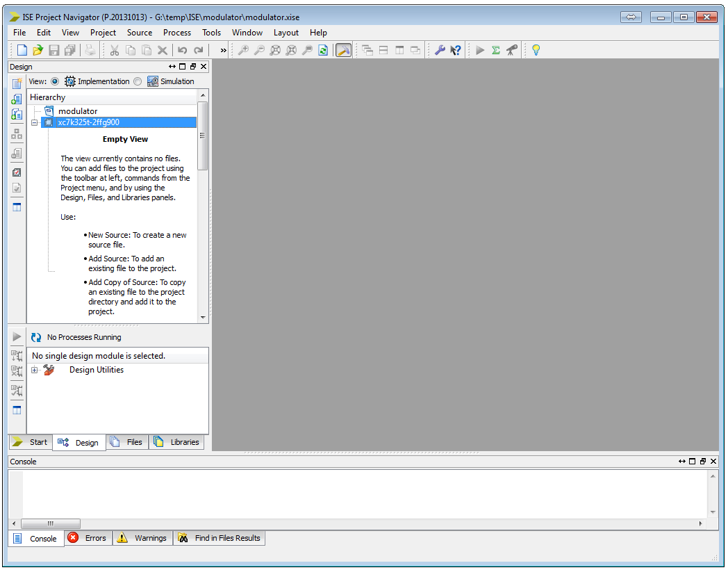Open the File menu

19,33
